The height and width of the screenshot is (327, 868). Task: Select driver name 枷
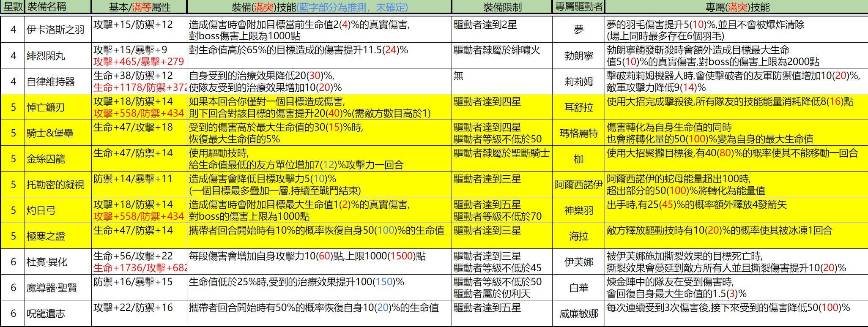coord(578,158)
